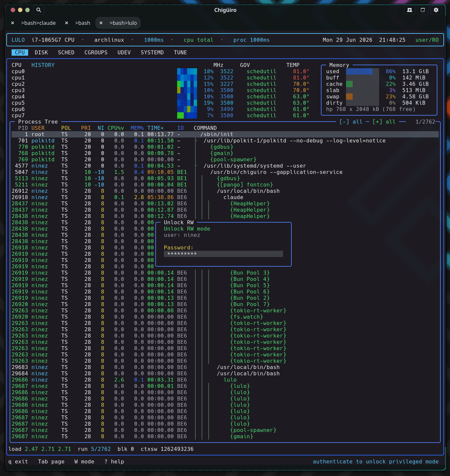450x476 pixels.
Task: Click the HISTORY label in CPU panel
Action: (x=43, y=65)
